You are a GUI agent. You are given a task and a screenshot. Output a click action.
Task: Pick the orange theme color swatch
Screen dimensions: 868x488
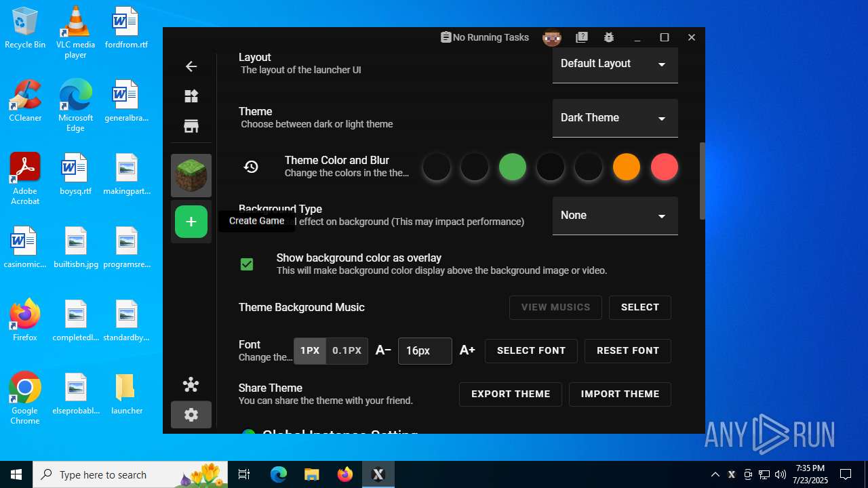tap(627, 167)
